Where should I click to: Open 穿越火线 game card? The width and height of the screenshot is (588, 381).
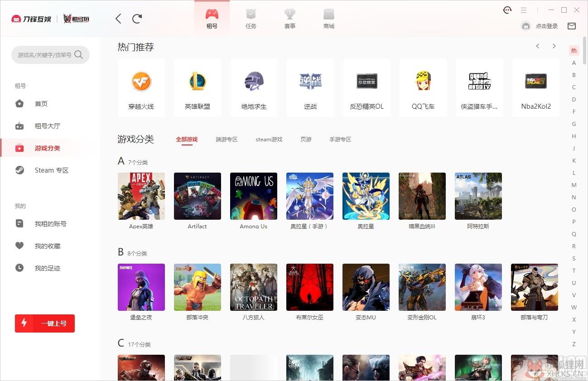[x=141, y=88]
